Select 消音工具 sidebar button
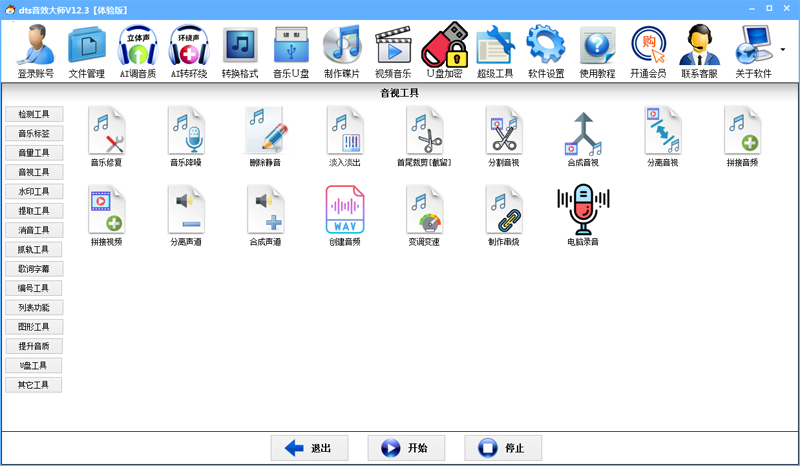The image size is (800, 466). click(x=34, y=230)
